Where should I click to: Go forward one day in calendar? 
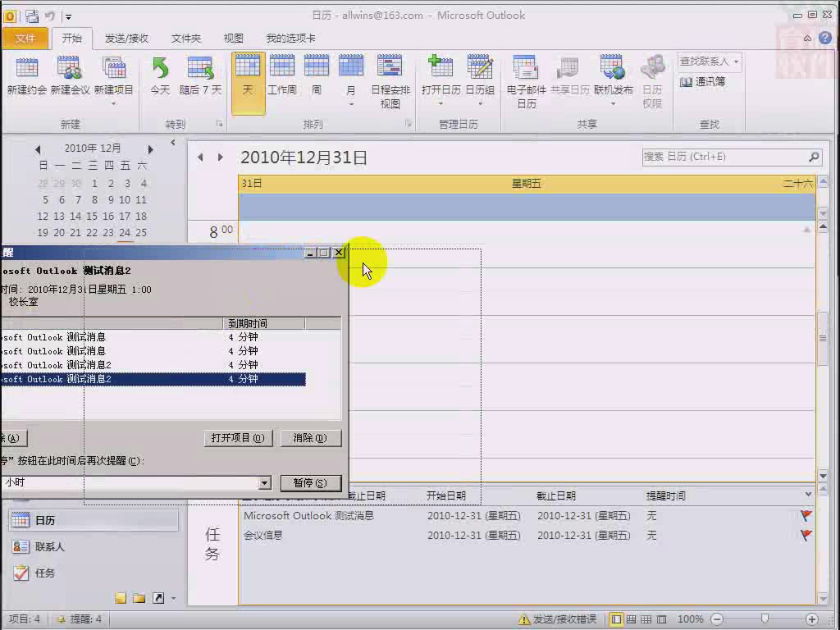[220, 157]
